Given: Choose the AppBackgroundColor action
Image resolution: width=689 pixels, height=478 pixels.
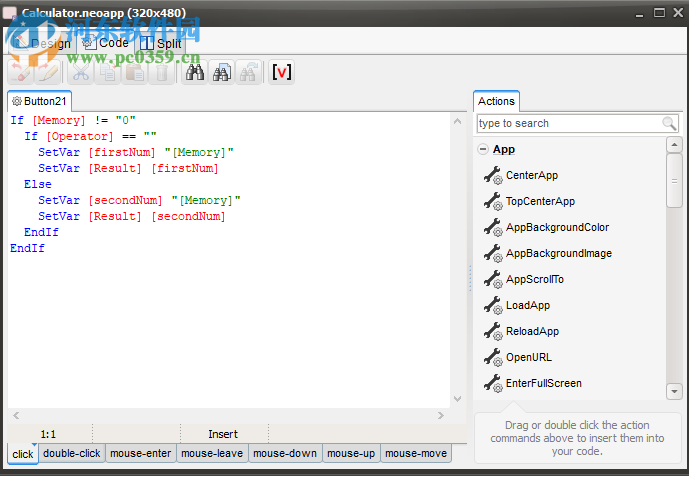Looking at the screenshot, I should 556,227.
